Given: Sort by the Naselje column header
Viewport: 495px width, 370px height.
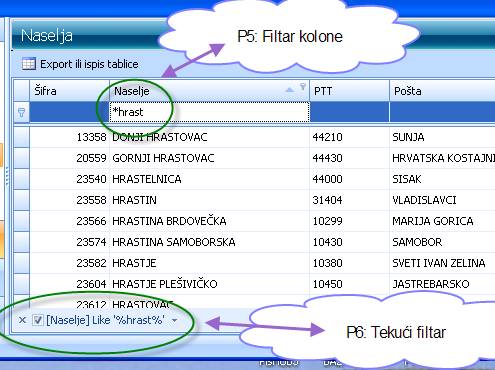Looking at the screenshot, I should [x=210, y=91].
